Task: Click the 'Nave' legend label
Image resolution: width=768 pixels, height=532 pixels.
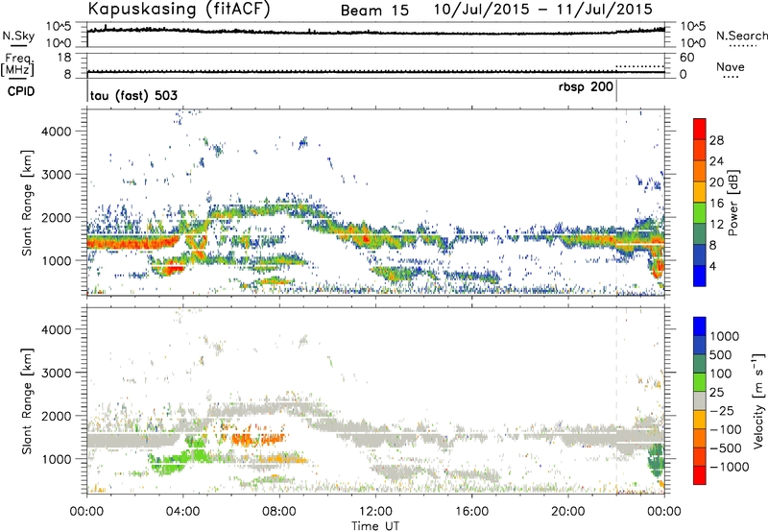Action: pyautogui.click(x=730, y=66)
